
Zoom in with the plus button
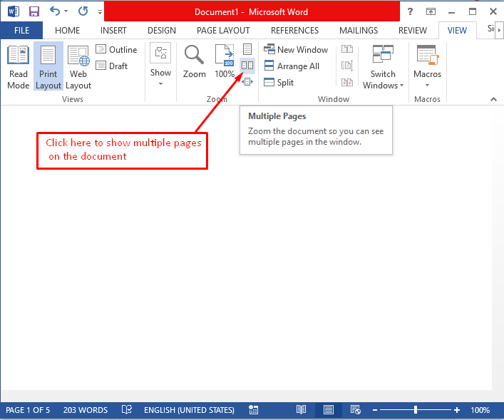point(457,410)
